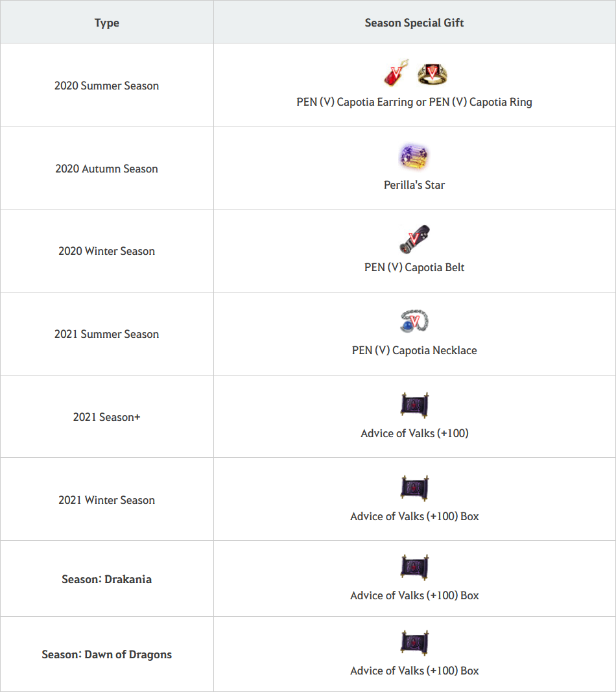Click the Capotia Belt icon

pos(414,239)
